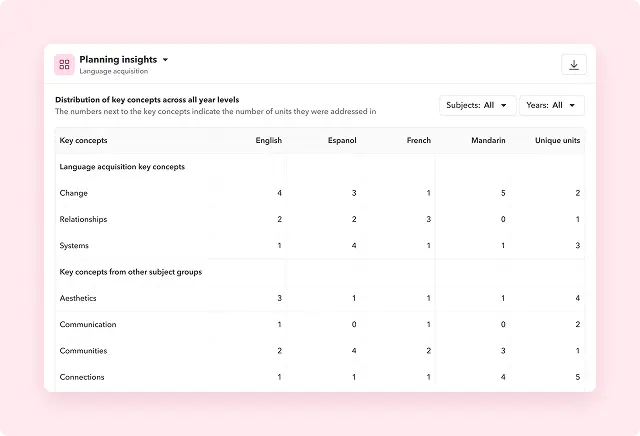Screen dimensions: 640x436
Task: Select the Connections concept row
Action: 82,377
